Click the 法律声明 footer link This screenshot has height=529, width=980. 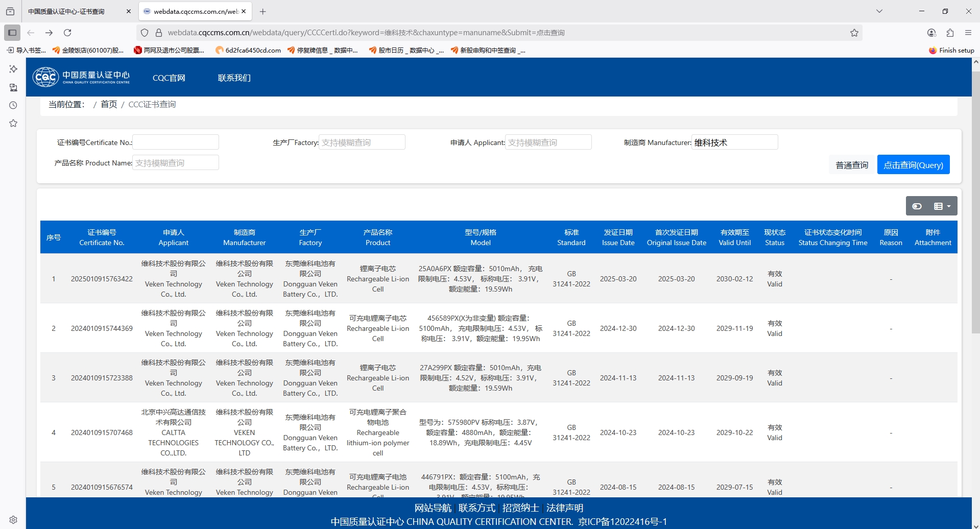[x=565, y=508]
